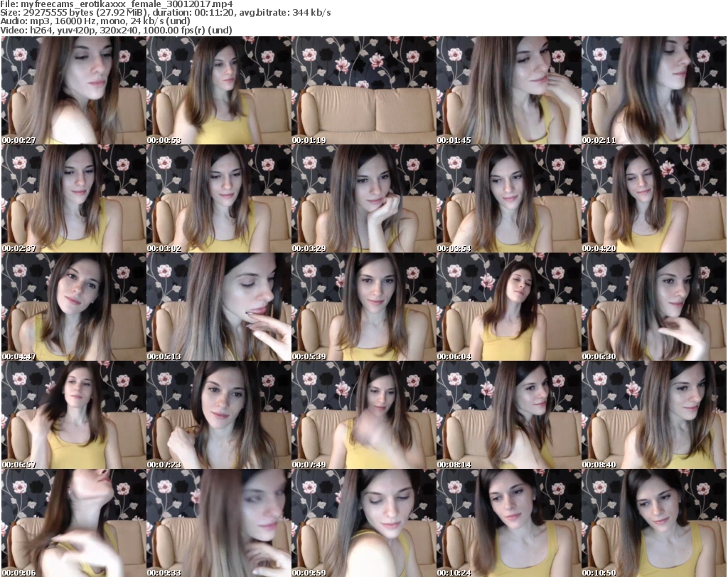This screenshot has width=728, height=577.
Task: Select the thumbnail stamped 00:02:37
Action: 74,198
